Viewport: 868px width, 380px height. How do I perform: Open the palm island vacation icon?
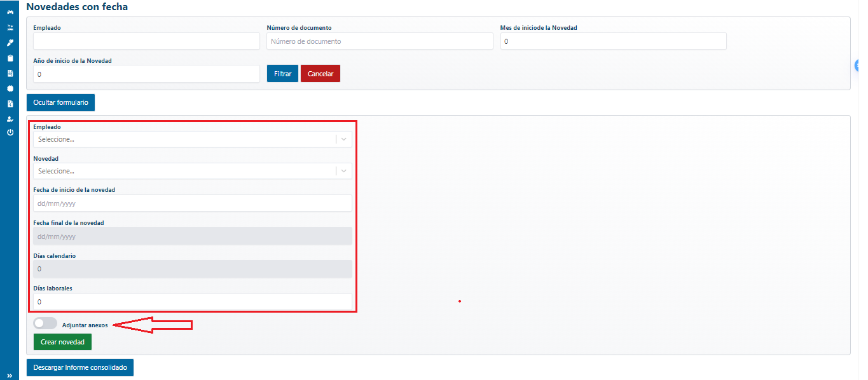[x=10, y=28]
